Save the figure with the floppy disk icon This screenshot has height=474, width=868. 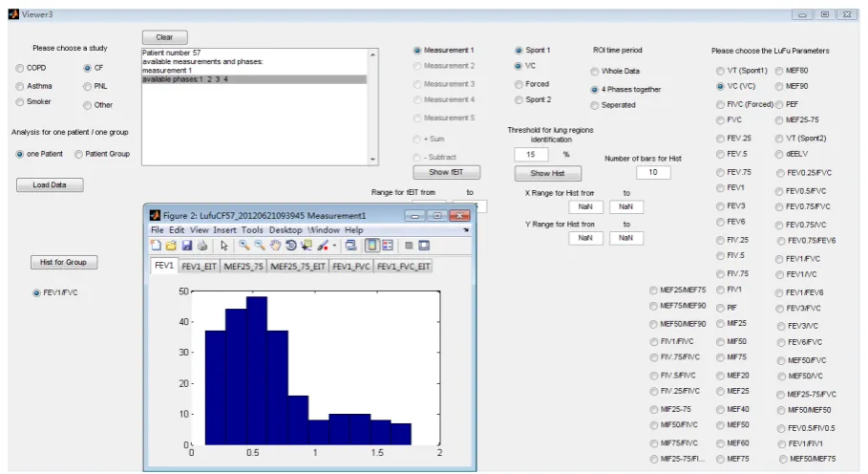(186, 246)
